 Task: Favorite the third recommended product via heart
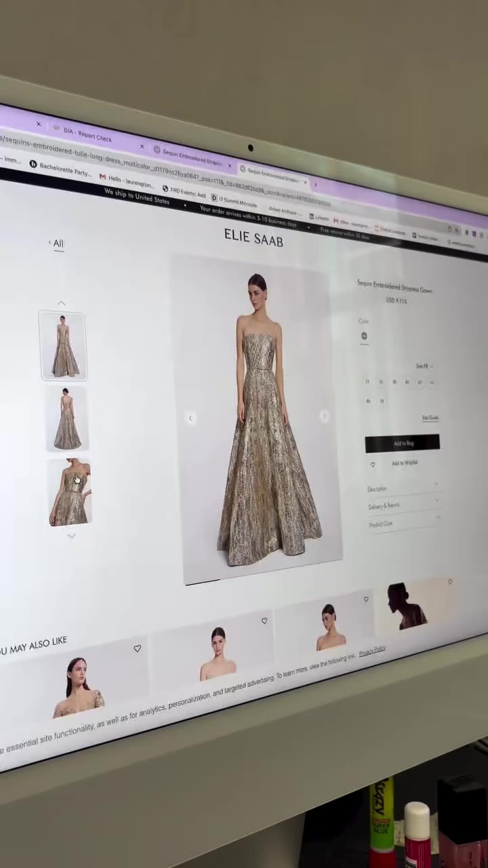click(366, 599)
